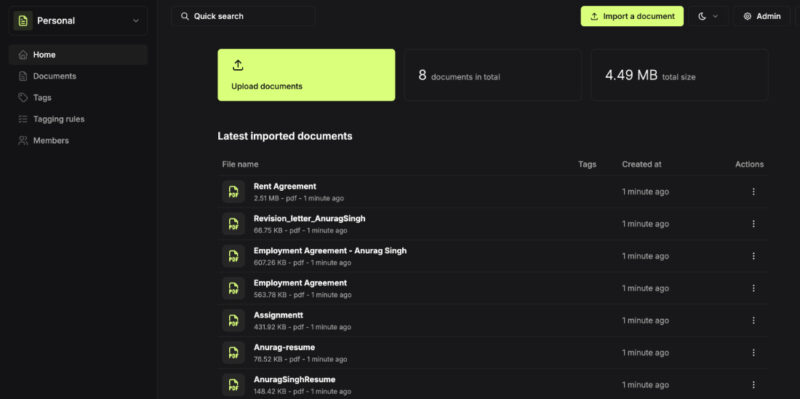Click the Tagging rules list icon
This screenshot has height=399, width=800.
[x=23, y=119]
